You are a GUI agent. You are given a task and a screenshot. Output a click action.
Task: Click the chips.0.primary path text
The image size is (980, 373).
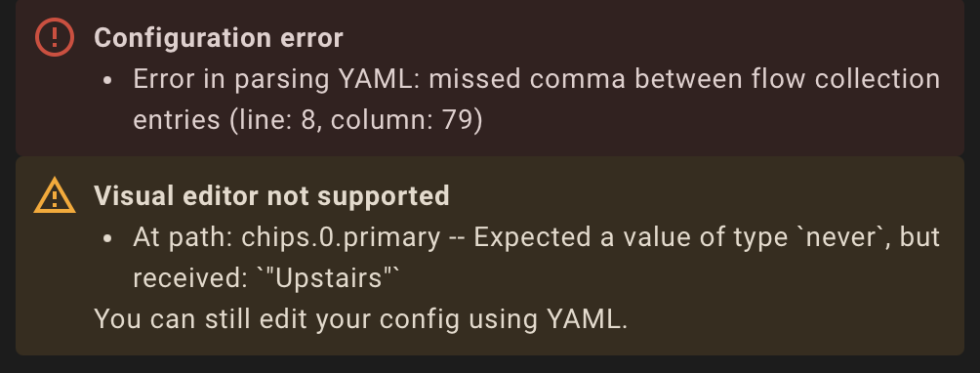point(341,237)
